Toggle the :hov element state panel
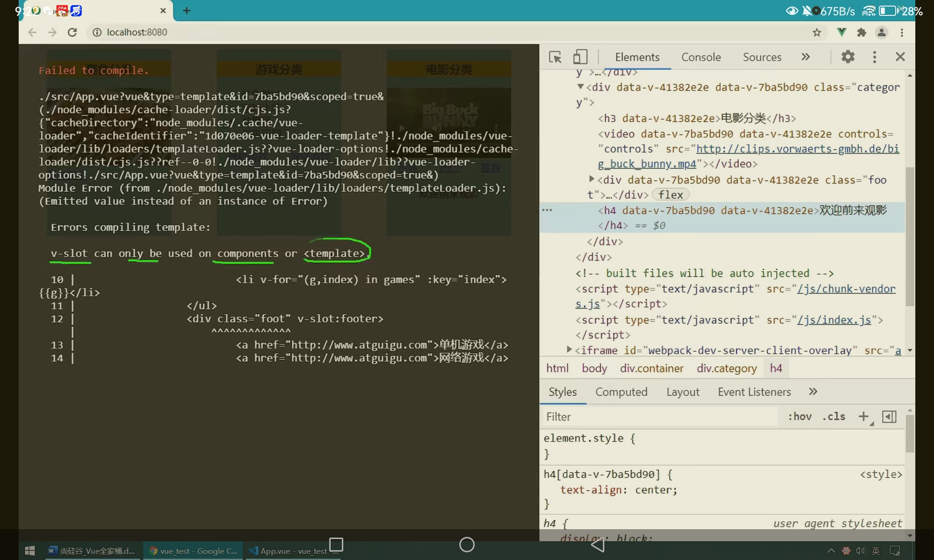This screenshot has height=560, width=934. (x=800, y=416)
